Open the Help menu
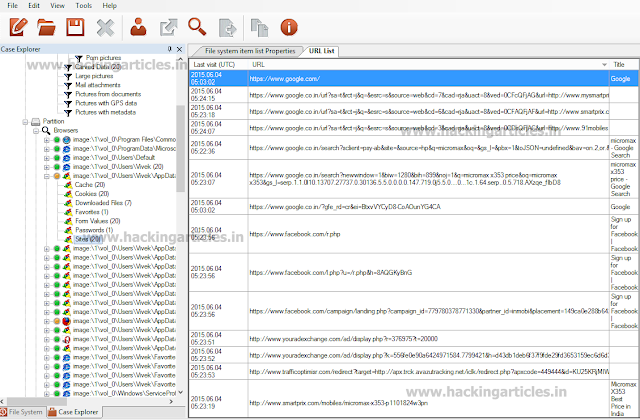This screenshot has width=640, height=420. coord(109,6)
